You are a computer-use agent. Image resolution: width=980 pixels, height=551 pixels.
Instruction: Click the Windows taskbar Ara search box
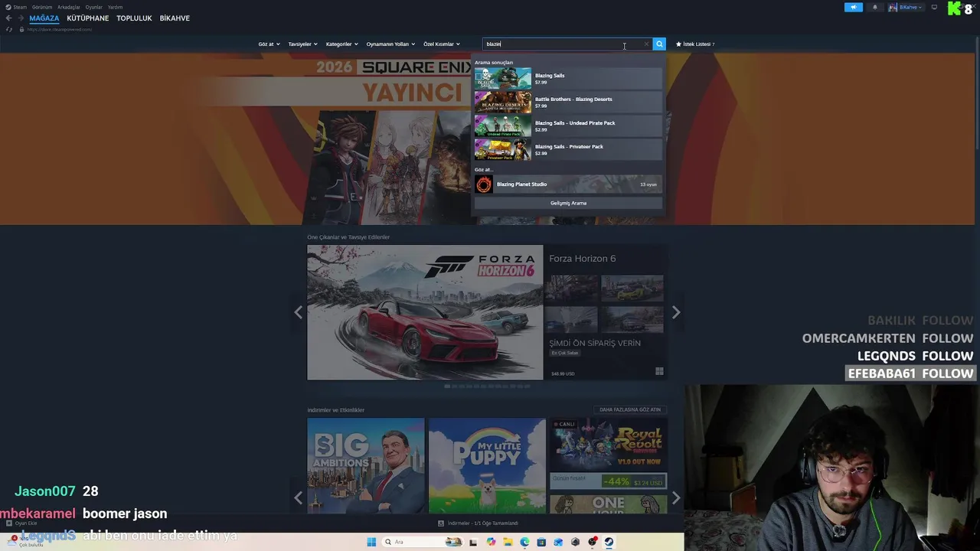click(x=423, y=542)
